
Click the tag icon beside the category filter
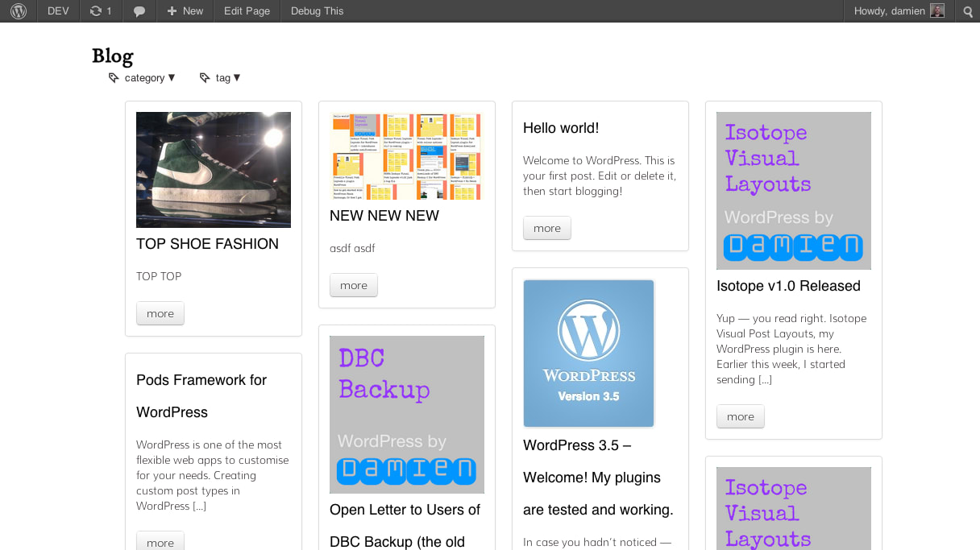point(113,77)
